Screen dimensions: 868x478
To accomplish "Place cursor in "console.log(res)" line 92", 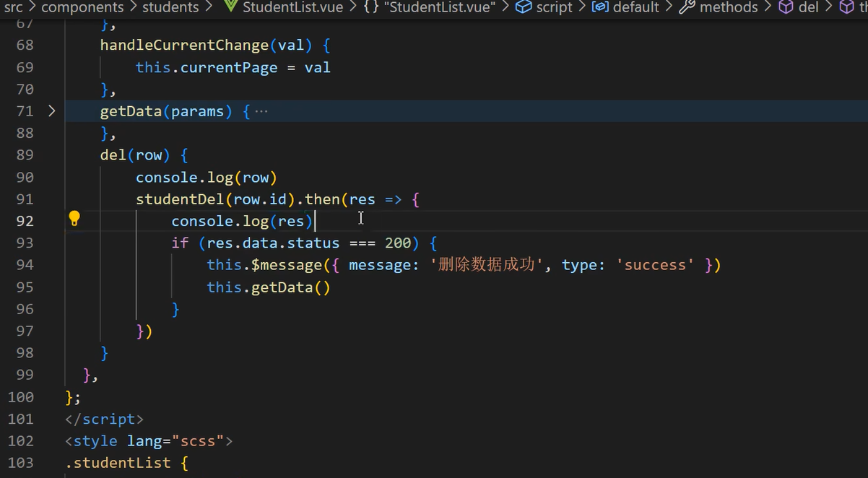I will [242, 221].
